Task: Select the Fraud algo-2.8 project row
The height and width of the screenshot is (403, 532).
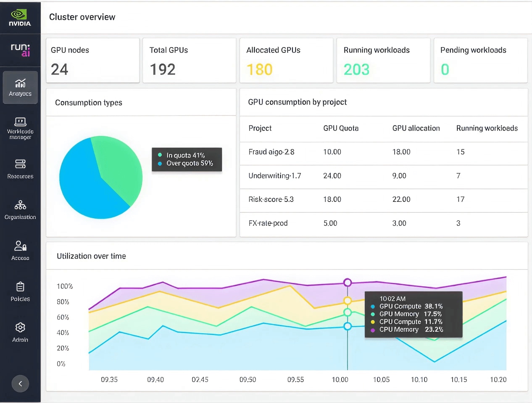Action: [271, 152]
